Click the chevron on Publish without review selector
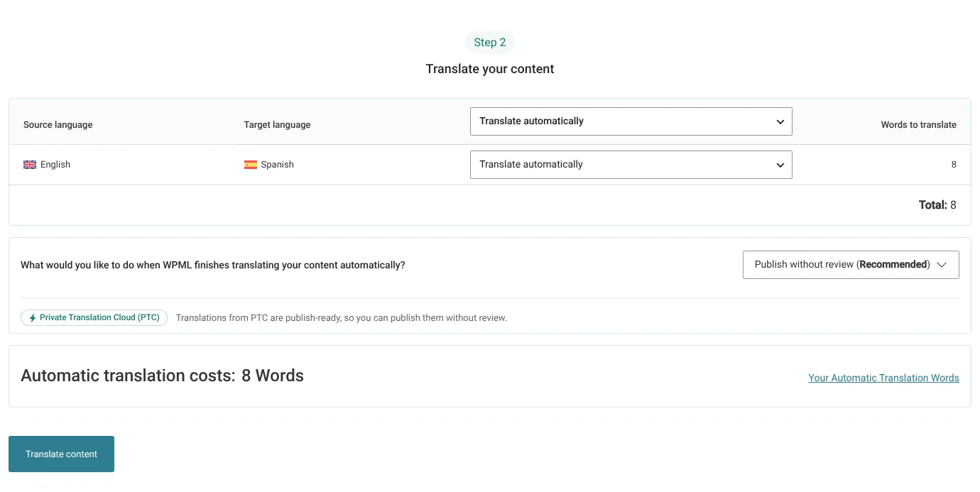This screenshot has height=492, width=980. [942, 265]
